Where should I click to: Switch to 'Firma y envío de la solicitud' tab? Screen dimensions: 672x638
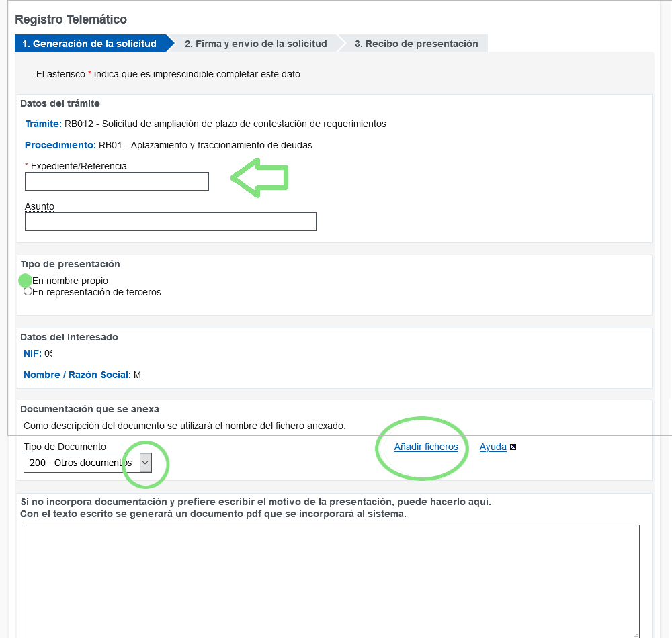[x=255, y=44]
